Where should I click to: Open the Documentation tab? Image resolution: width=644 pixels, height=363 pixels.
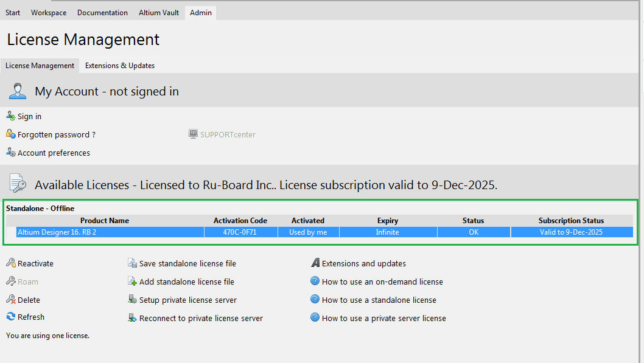pos(102,13)
